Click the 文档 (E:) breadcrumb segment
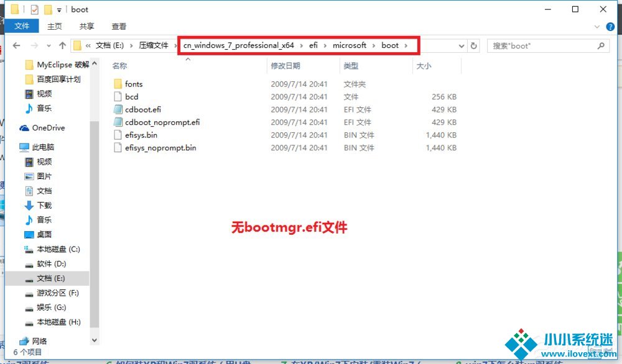The image size is (622, 364). [110, 45]
